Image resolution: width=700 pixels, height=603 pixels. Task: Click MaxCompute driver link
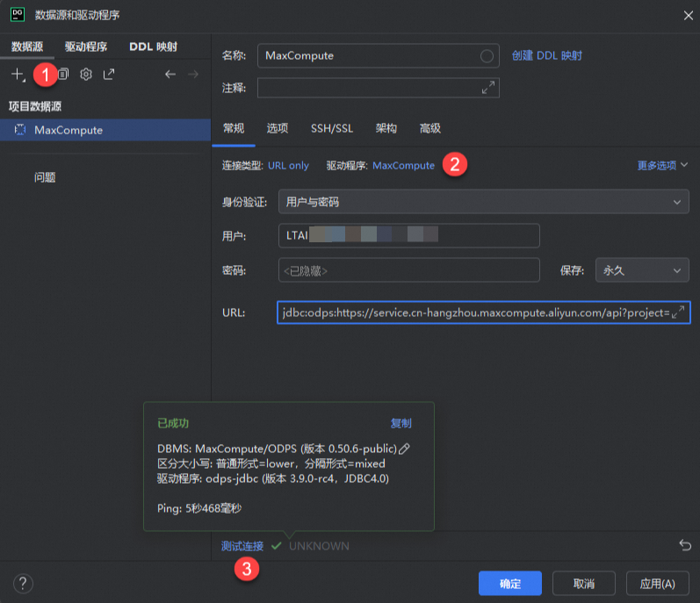403,166
